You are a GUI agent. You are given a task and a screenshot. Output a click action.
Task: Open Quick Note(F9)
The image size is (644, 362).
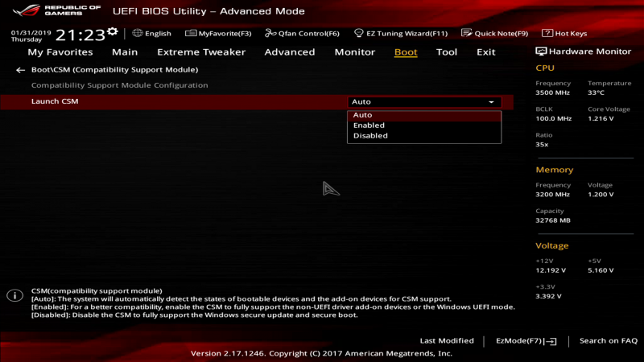coord(501,34)
